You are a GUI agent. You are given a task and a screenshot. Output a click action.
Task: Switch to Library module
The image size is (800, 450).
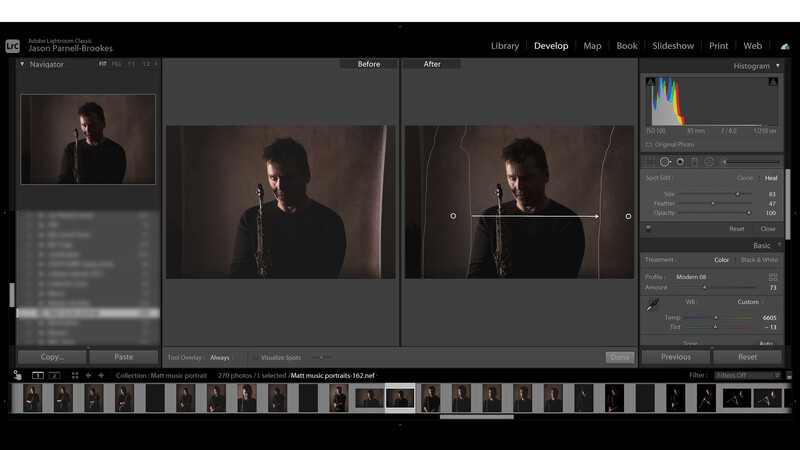[505, 46]
